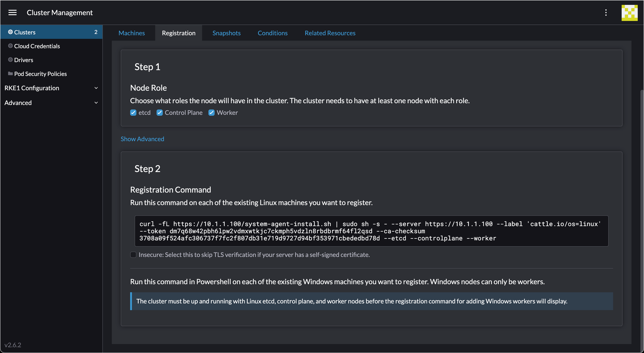644x353 pixels.
Task: Disable the Worker role checkbox
Action: click(212, 113)
